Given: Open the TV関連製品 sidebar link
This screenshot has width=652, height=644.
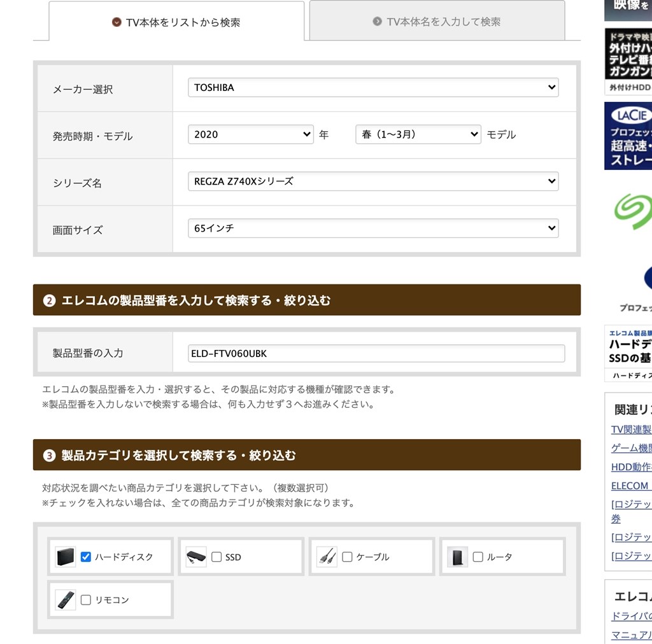Looking at the screenshot, I should (631, 429).
